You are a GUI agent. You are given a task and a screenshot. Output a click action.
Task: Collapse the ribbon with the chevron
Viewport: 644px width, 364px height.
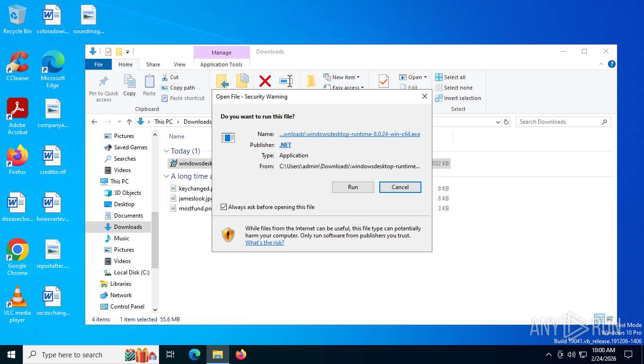pyautogui.click(x=602, y=64)
